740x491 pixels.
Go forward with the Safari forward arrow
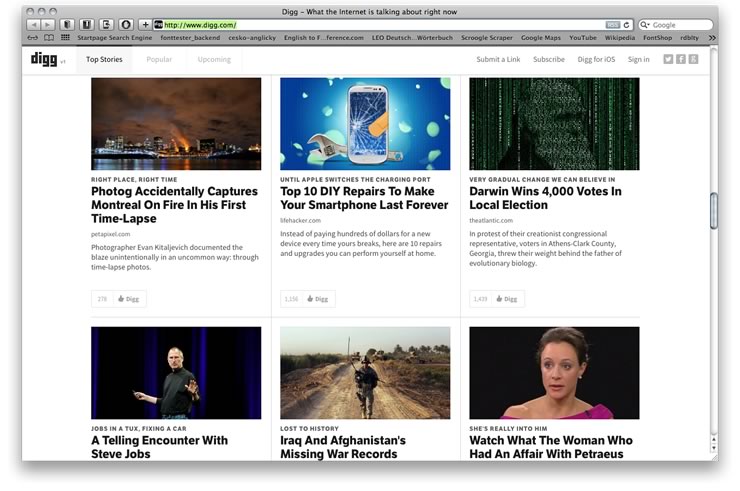point(48,25)
